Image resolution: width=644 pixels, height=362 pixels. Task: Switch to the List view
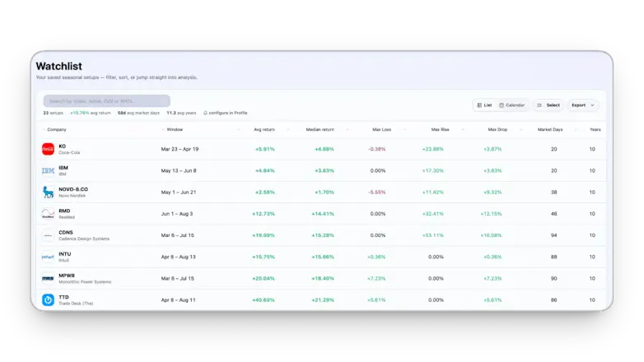[x=484, y=105]
